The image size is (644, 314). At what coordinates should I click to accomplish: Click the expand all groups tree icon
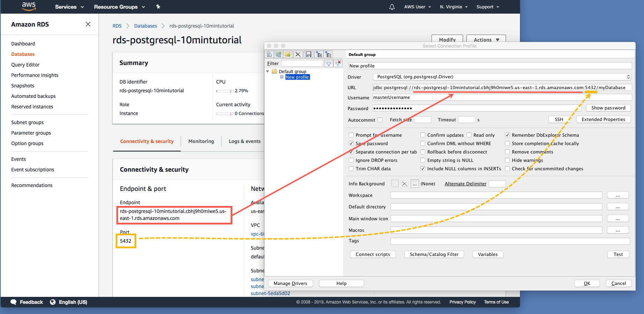pos(319,54)
